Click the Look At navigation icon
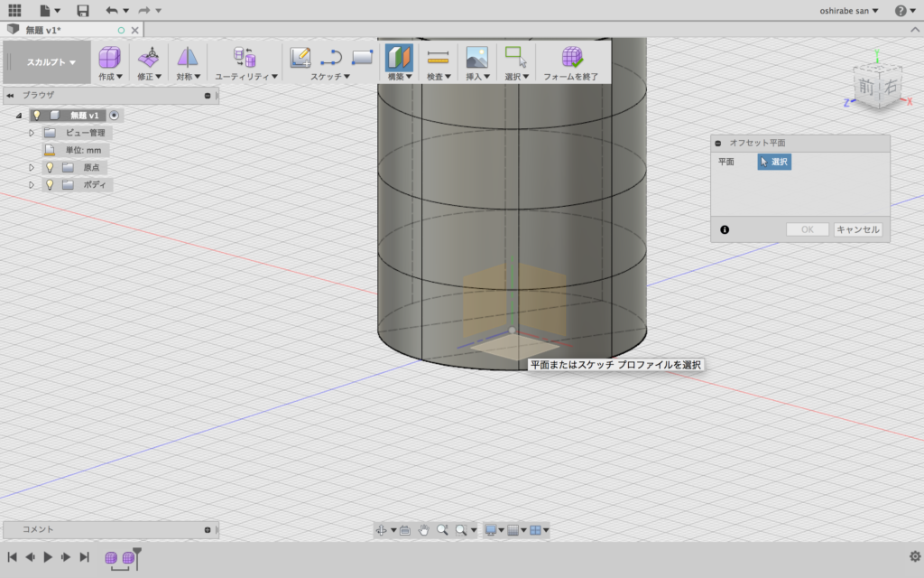924x578 pixels. 405,530
